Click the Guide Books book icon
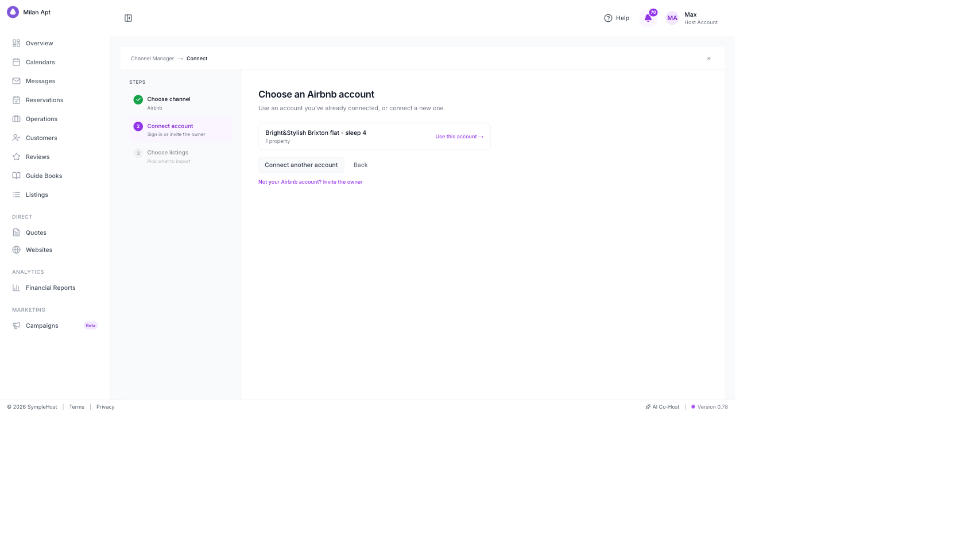This screenshot has height=551, width=980. tap(17, 176)
